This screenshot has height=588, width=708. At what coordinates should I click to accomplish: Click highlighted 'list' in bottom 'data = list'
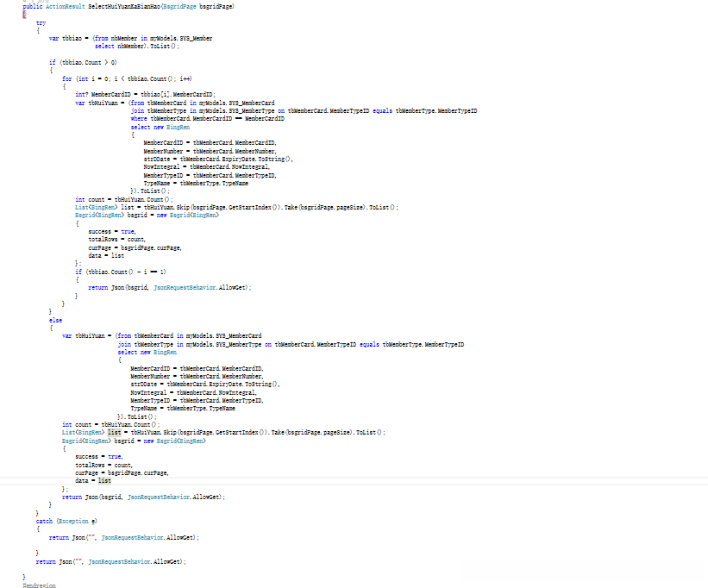coord(104,480)
